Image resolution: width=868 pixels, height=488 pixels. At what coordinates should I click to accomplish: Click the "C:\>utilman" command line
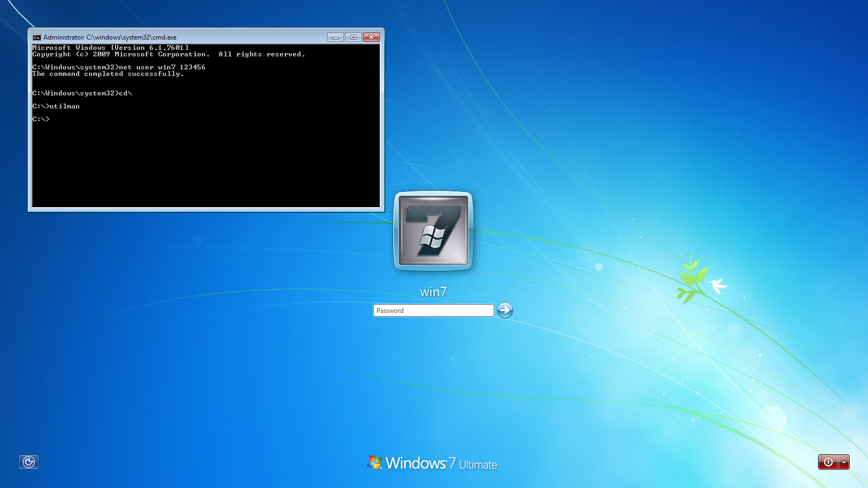[56, 106]
